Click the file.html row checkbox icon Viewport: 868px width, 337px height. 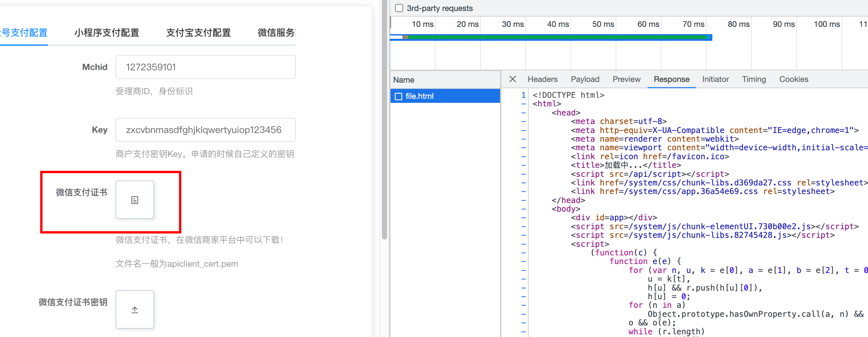click(x=398, y=97)
